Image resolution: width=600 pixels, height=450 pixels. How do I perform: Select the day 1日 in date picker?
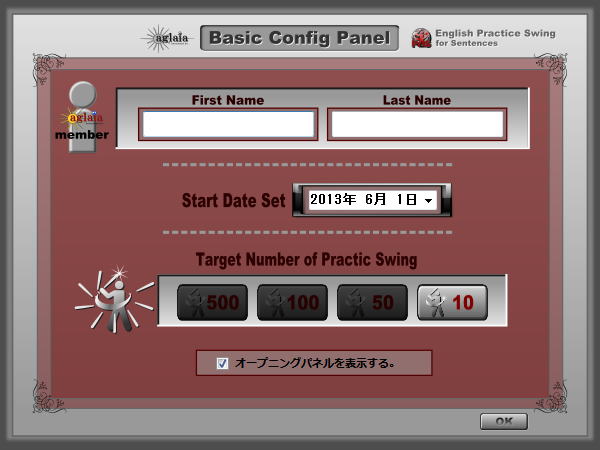coord(407,199)
